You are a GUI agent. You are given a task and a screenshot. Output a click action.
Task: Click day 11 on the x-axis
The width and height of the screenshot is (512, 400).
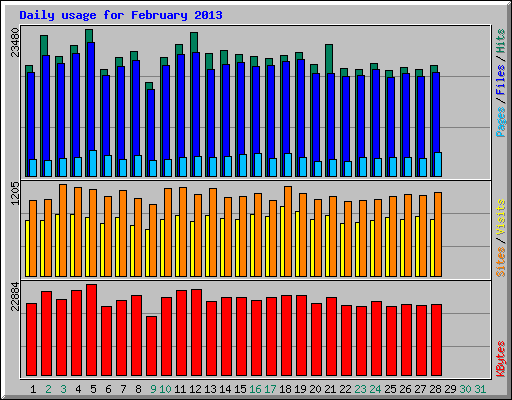click(180, 389)
